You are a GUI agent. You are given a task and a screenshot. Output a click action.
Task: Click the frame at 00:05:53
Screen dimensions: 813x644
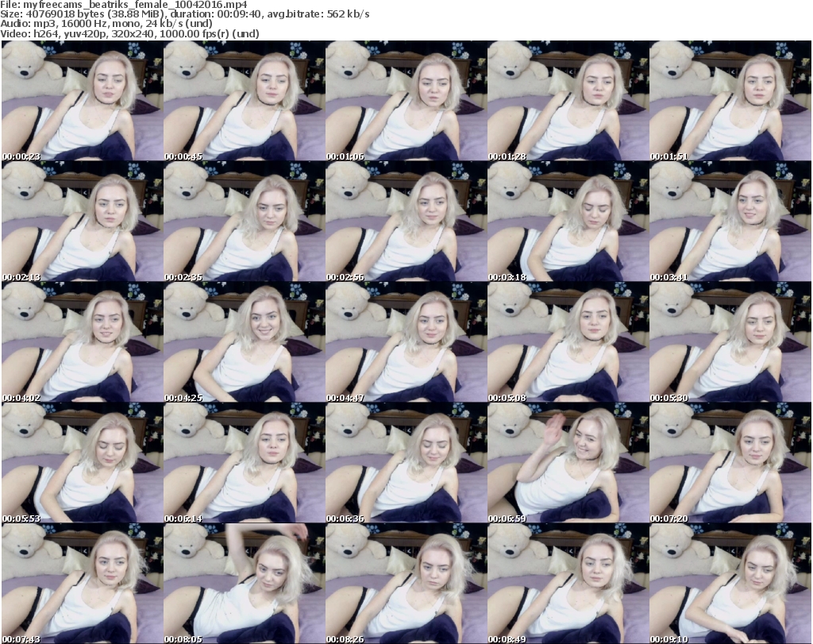(81, 464)
